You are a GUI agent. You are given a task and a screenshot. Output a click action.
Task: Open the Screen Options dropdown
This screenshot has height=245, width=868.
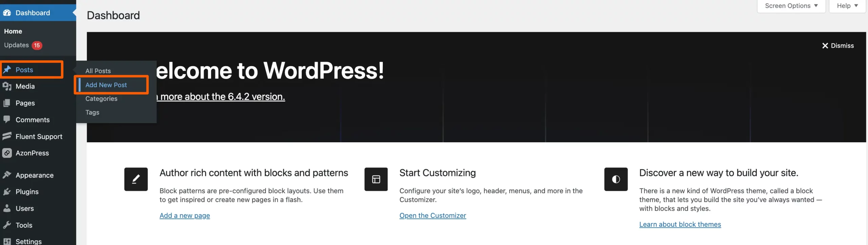(x=791, y=5)
